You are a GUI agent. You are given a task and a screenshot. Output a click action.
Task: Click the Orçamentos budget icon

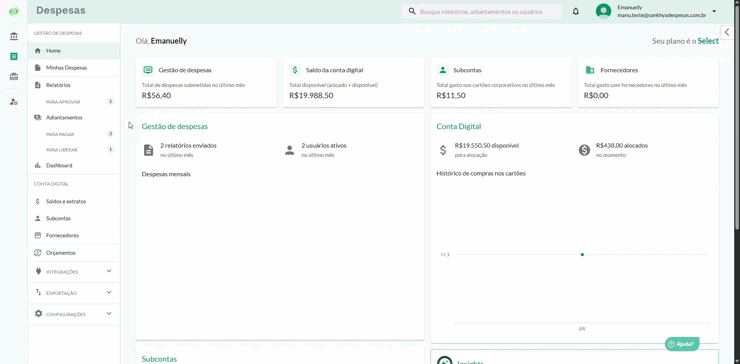(38, 253)
